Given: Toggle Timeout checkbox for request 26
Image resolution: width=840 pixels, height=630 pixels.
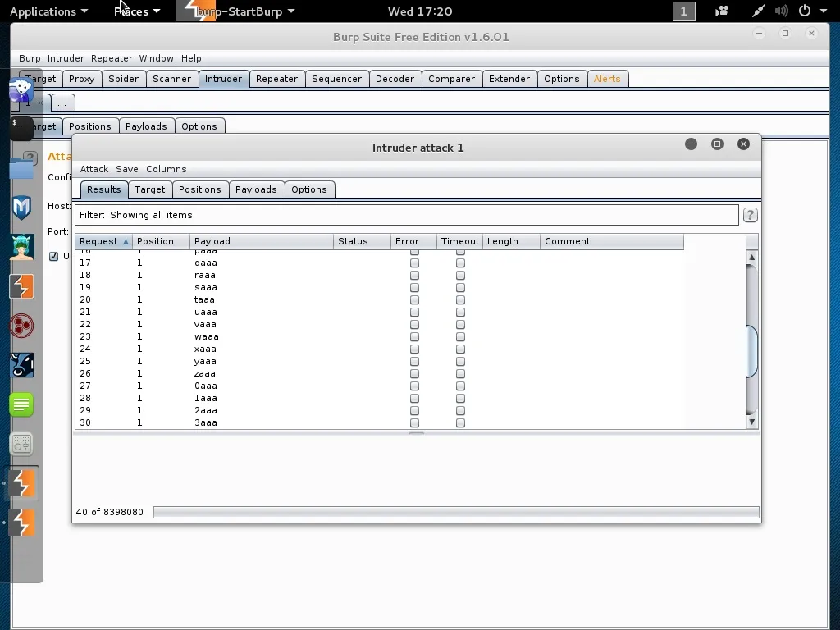Looking at the screenshot, I should [x=461, y=374].
